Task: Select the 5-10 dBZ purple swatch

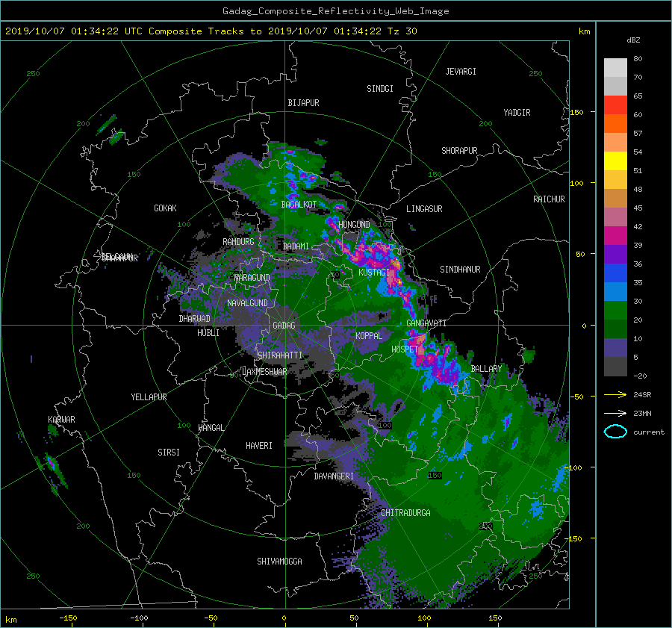Action: pos(615,348)
